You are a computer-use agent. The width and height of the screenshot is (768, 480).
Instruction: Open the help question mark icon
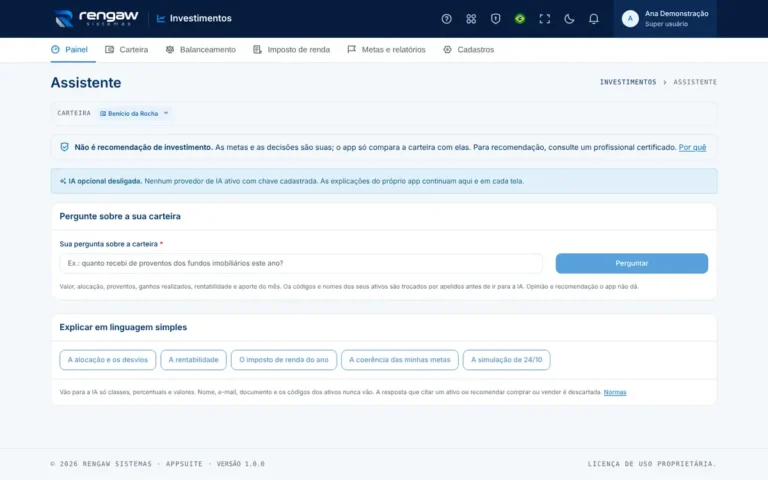click(x=446, y=19)
